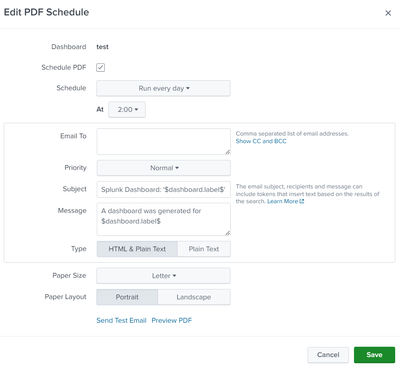Choose Portrait paper layout
Viewport: 400px width, 369px height.
(127, 297)
